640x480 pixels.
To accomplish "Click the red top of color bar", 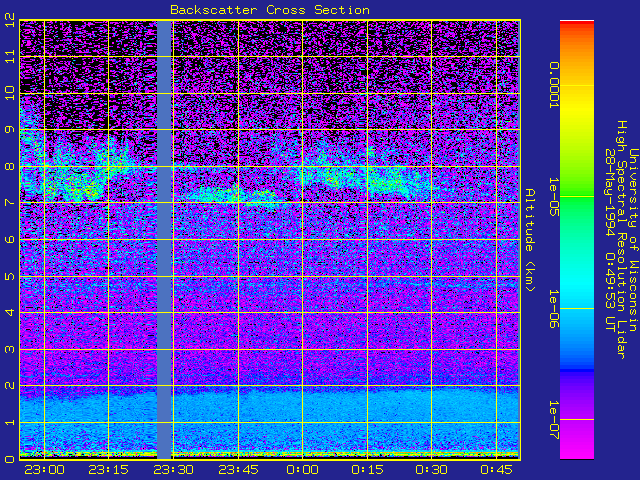I will click(577, 24).
